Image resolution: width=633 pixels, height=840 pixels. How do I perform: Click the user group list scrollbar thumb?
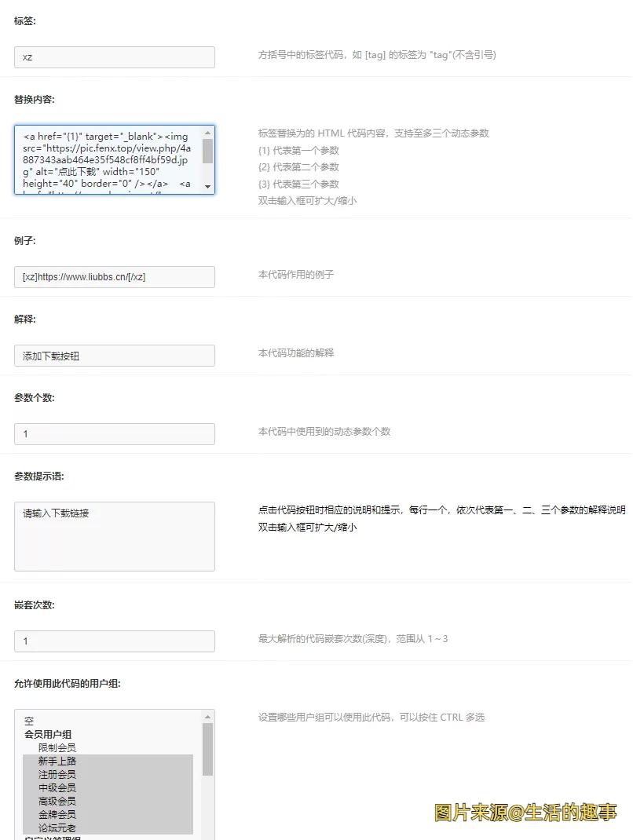(x=208, y=750)
